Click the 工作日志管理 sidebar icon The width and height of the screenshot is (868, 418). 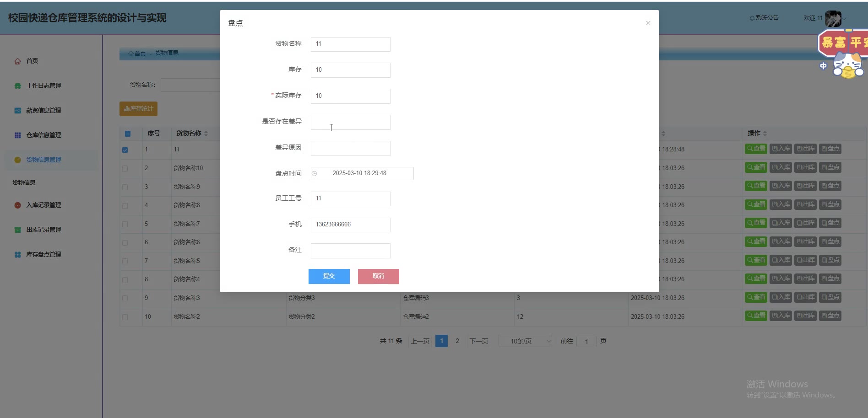pyautogui.click(x=17, y=86)
